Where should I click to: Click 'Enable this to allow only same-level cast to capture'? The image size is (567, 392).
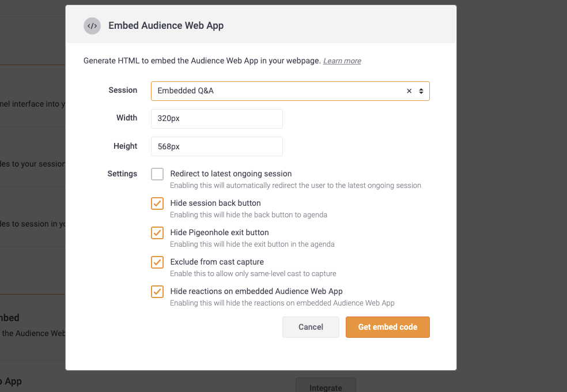tap(253, 274)
